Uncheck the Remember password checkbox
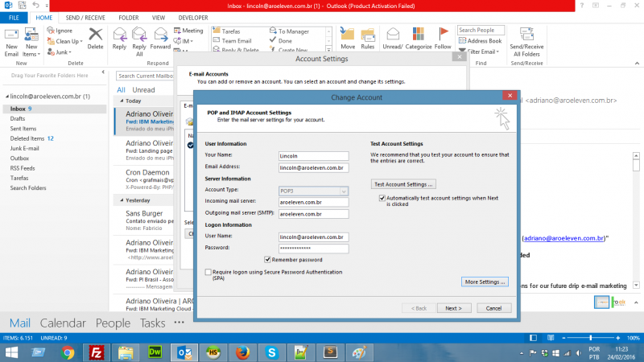 [267, 260]
